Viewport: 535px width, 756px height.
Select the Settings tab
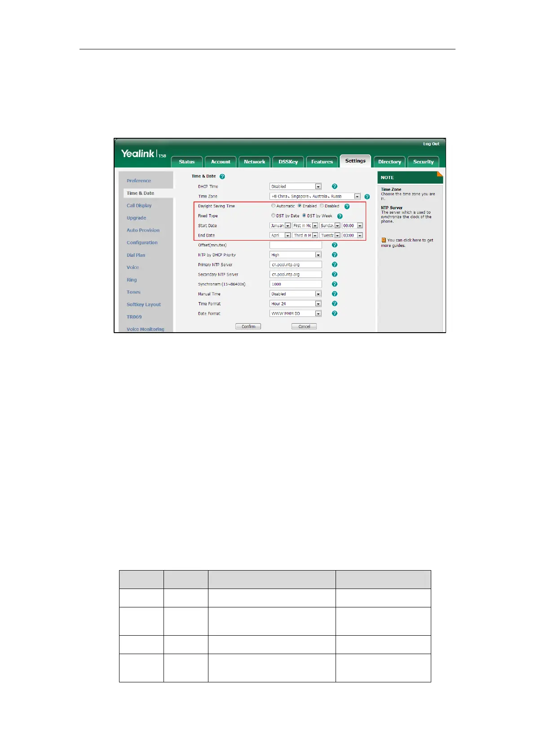[355, 161]
